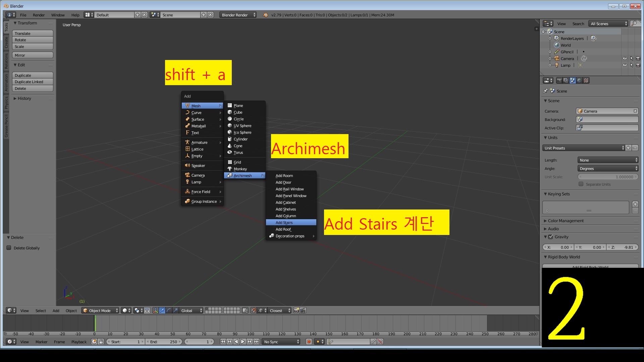644x362 pixels.
Task: Jump to the first frame in timeline
Action: (x=223, y=342)
